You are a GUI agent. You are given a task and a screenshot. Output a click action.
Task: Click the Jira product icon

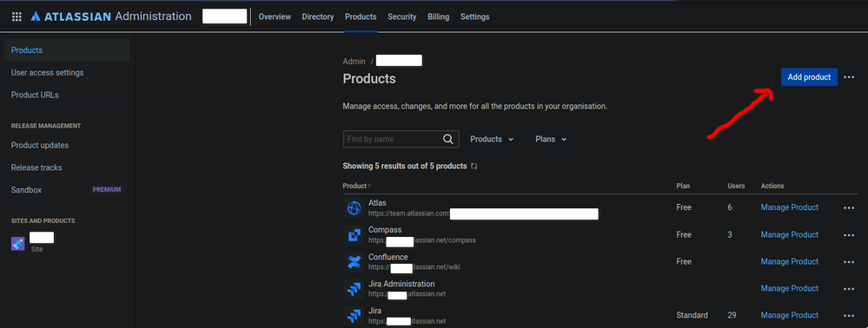click(354, 315)
